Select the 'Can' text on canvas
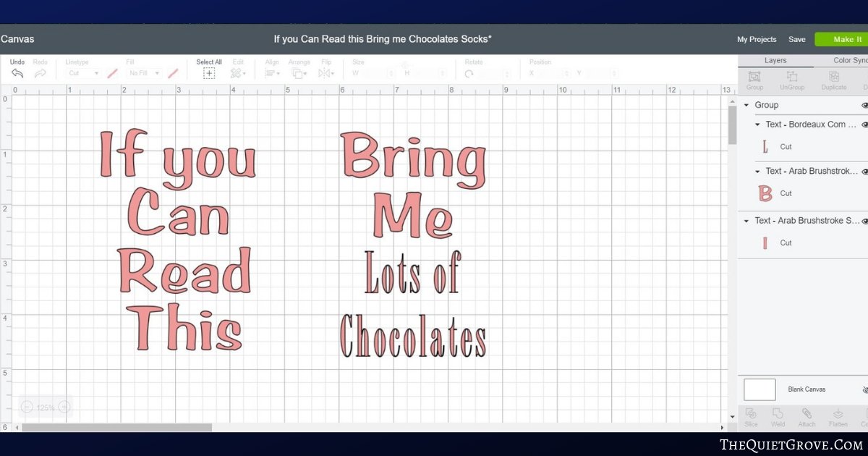 click(178, 210)
